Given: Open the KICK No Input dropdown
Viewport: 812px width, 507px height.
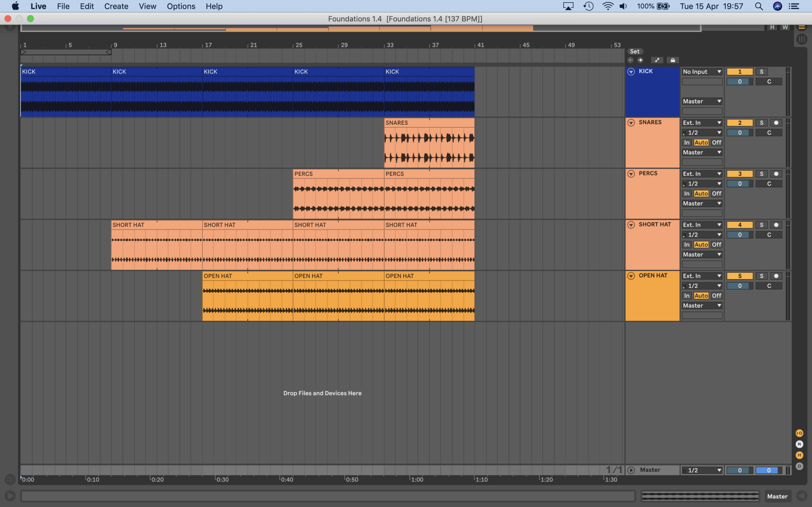Looking at the screenshot, I should pyautogui.click(x=702, y=72).
